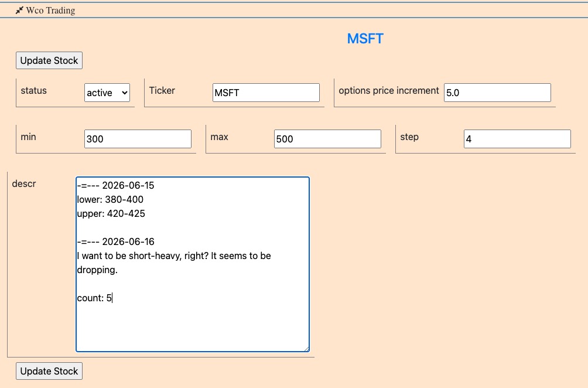Screen dimensions: 588x388
Task: Click the '-=--- 2026-06-16' line
Action: [115, 241]
